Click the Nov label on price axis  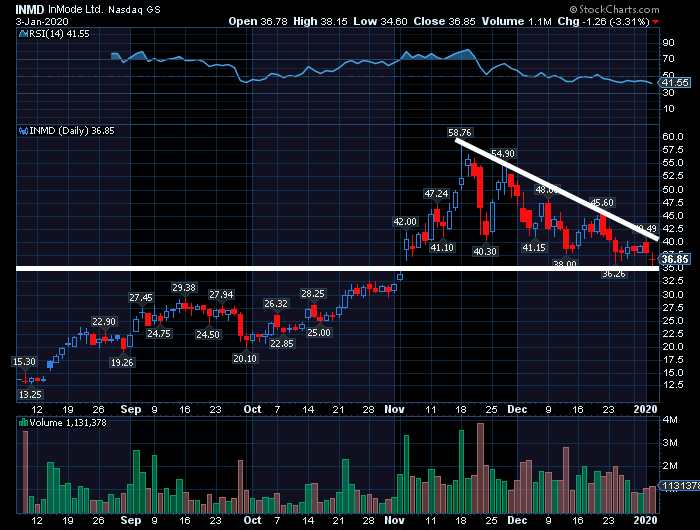(x=394, y=409)
